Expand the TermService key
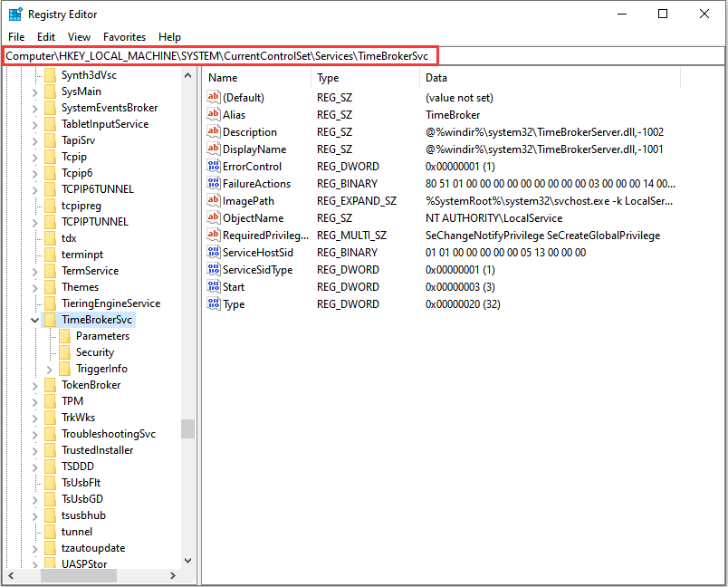728x587 pixels. pyautogui.click(x=34, y=271)
